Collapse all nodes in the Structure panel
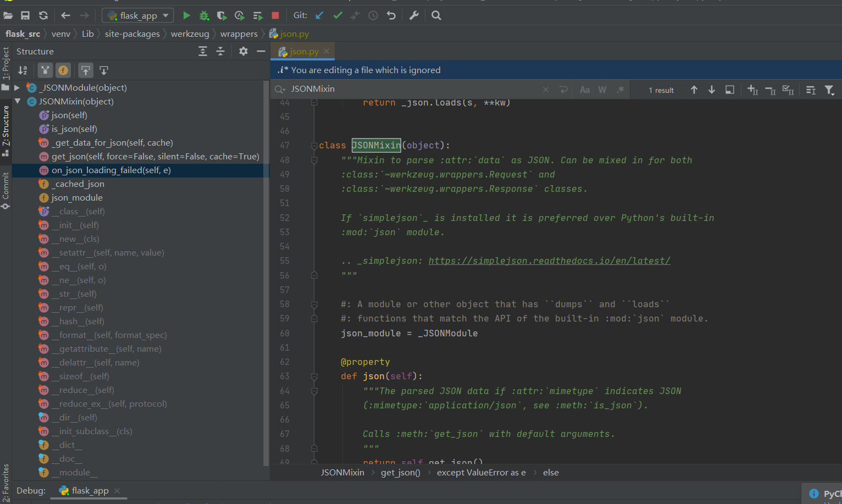This screenshot has height=504, width=842. pyautogui.click(x=220, y=51)
